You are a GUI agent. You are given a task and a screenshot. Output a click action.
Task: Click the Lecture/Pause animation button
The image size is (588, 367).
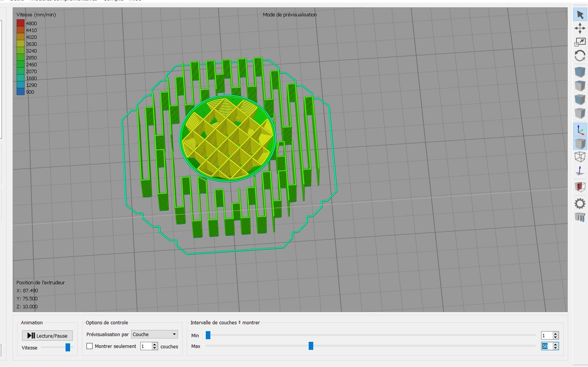(x=47, y=335)
